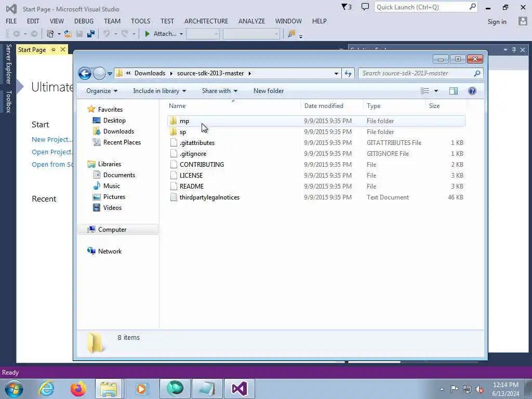This screenshot has height=399, width=532.
Task: Click the Open Project link
Action: point(52,152)
